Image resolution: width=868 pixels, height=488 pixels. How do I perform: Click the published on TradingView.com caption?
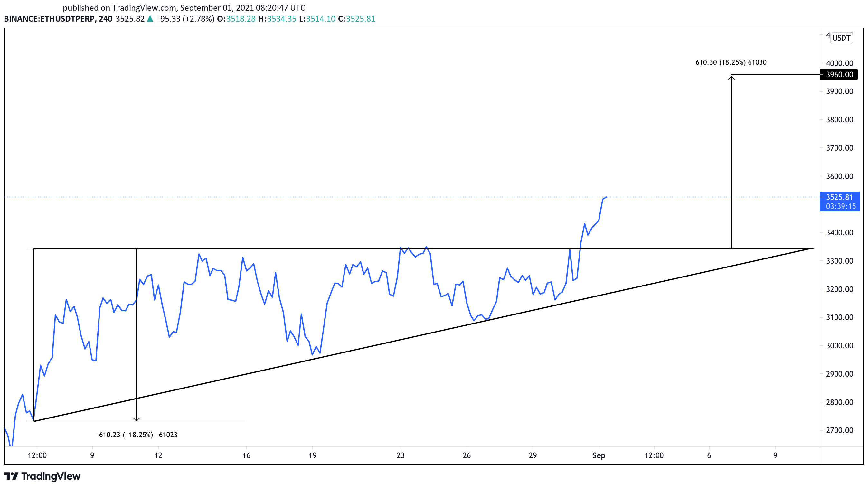pos(184,8)
